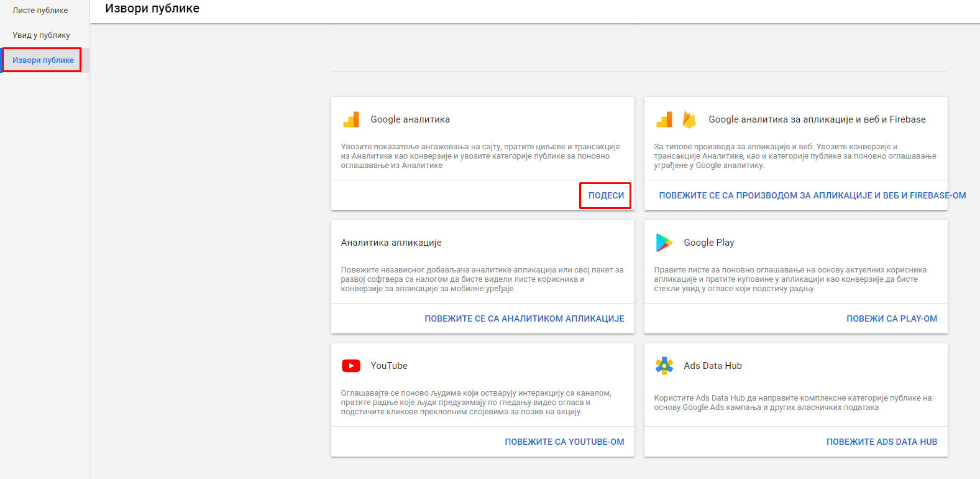Click the Google Analytics bar-chart icon
The height and width of the screenshot is (479, 980).
pyautogui.click(x=351, y=119)
